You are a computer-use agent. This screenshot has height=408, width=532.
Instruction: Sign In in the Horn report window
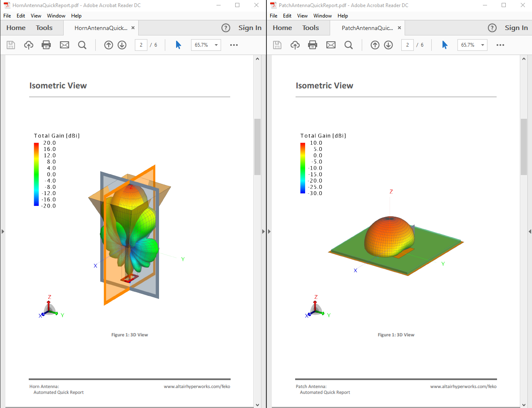point(250,28)
